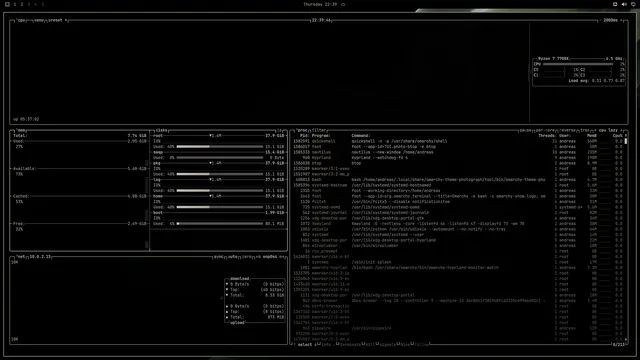Select next sort column with right arrow
The width and height of the screenshot is (640, 360).
(622, 130)
